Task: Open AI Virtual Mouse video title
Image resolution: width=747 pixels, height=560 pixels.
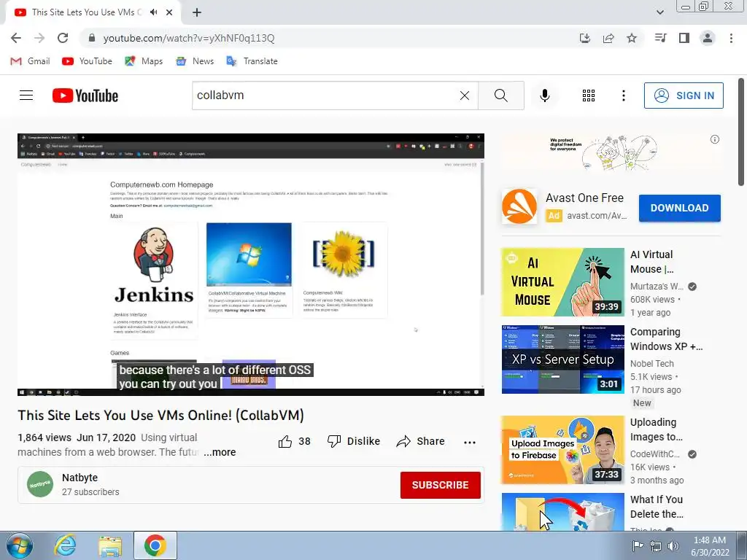Action: coord(651,262)
